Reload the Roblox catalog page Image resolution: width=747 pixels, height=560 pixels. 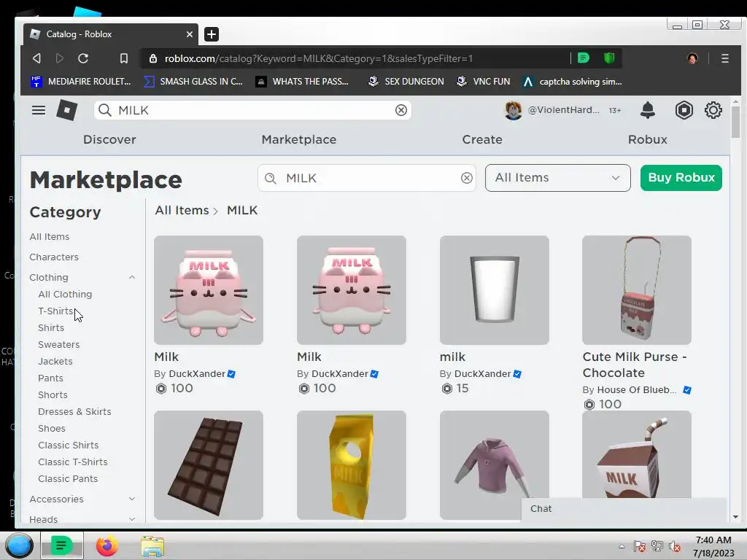pos(83,58)
